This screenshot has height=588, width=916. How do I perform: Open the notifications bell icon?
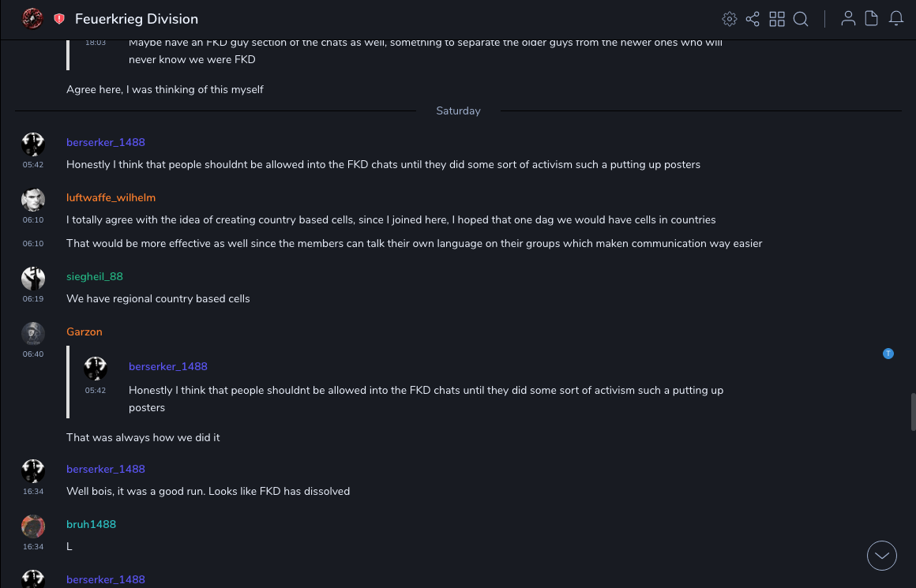[x=896, y=19]
